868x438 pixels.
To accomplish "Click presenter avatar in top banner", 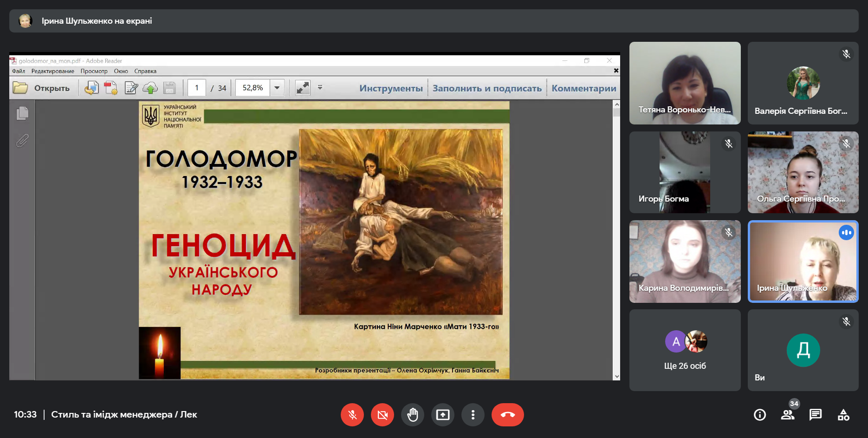I will pyautogui.click(x=26, y=21).
